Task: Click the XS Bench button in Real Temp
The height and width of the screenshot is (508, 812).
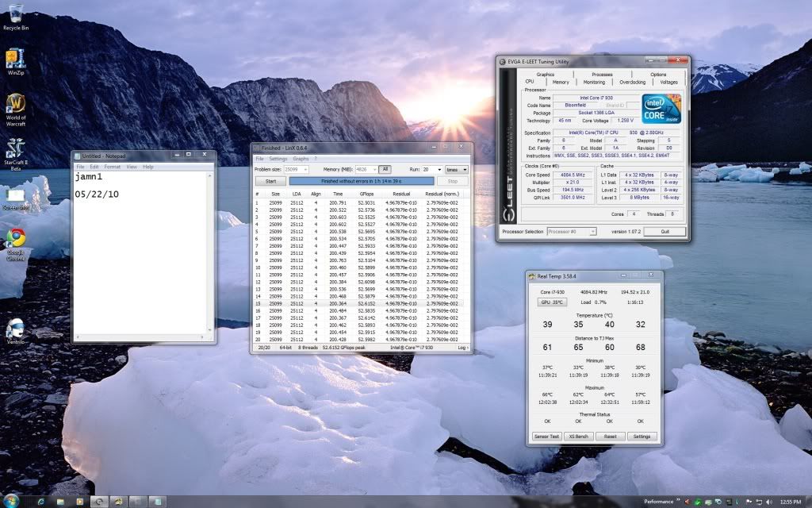Action: coord(579,437)
